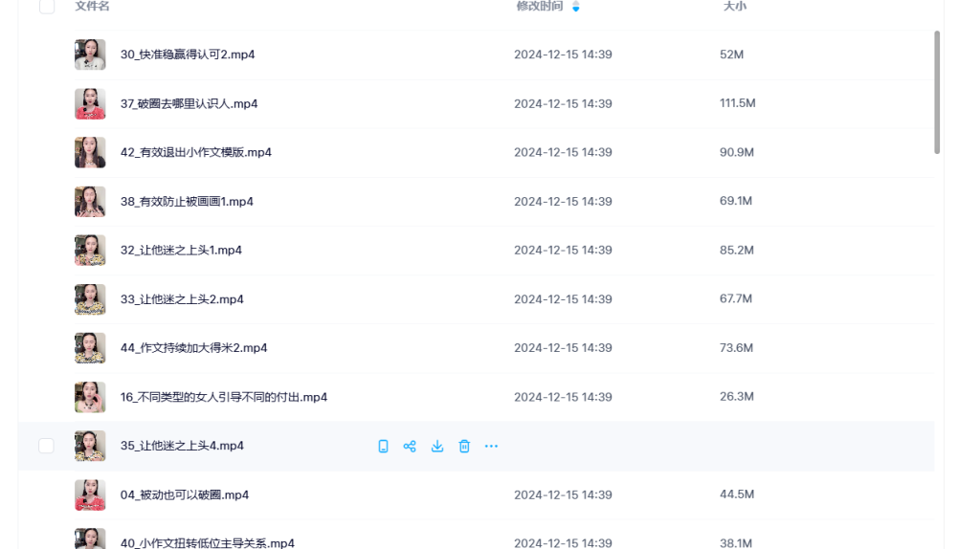Select the 33_让他迷之上头2.mp4 file name
The image size is (980, 549).
(182, 299)
